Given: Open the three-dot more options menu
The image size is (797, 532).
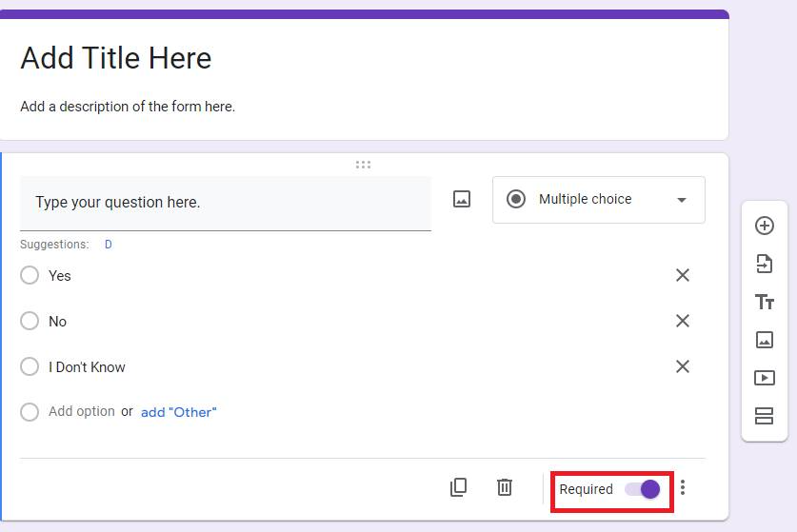Looking at the screenshot, I should point(683,488).
